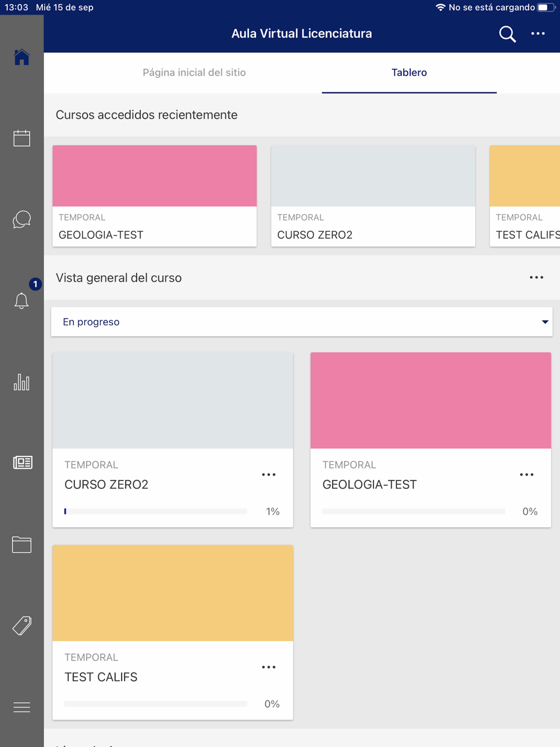Open options menu for TEST CALIFS card
This screenshot has height=747, width=560.
[x=269, y=667]
